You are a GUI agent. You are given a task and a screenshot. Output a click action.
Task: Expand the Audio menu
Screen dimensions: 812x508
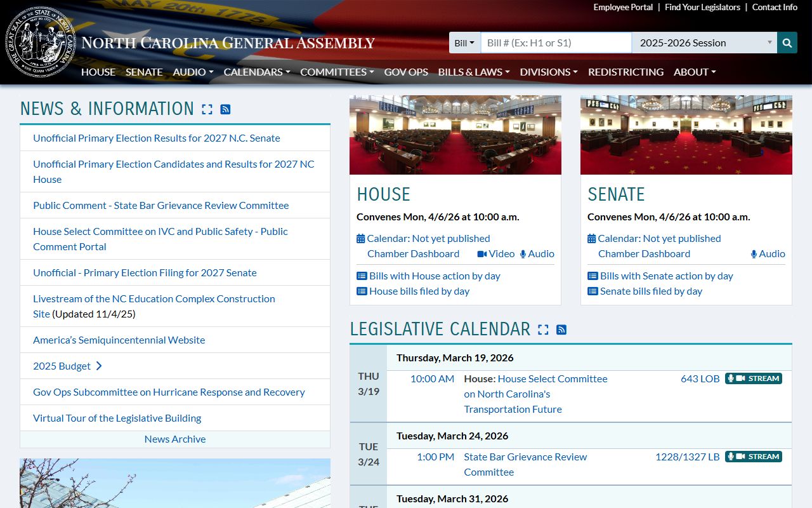coord(193,72)
